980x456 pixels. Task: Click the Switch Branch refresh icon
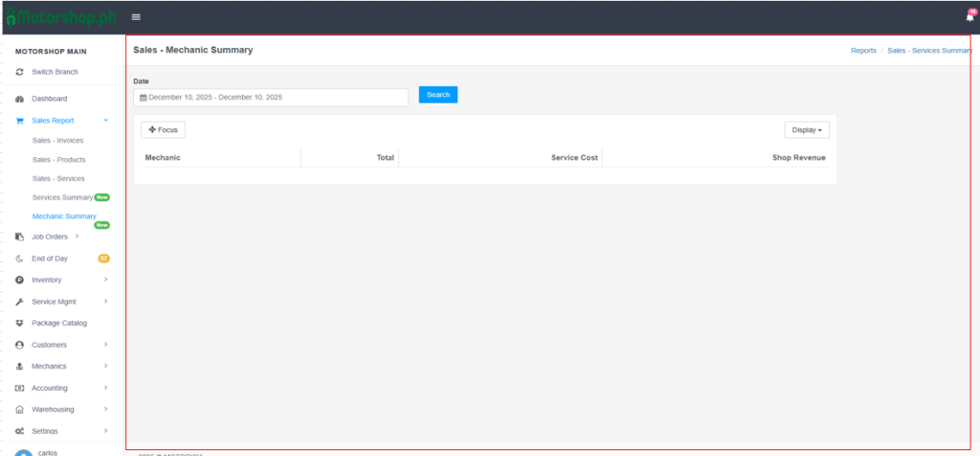click(20, 73)
